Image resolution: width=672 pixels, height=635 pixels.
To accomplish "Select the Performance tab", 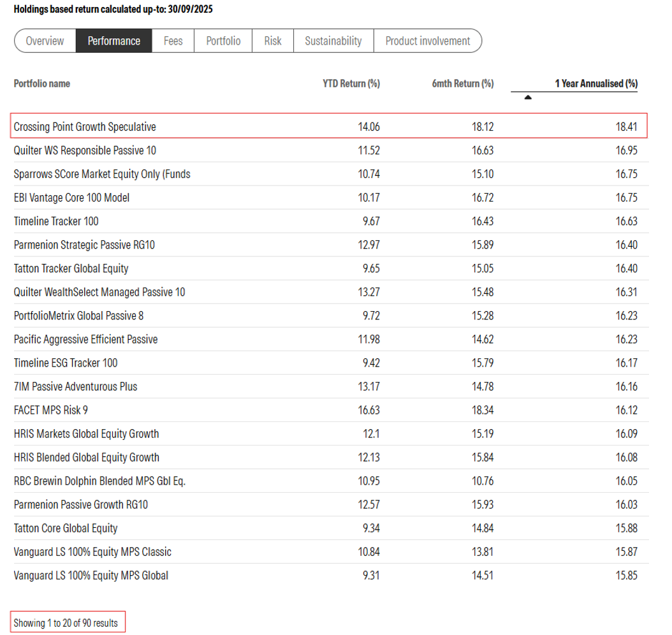I will [114, 41].
